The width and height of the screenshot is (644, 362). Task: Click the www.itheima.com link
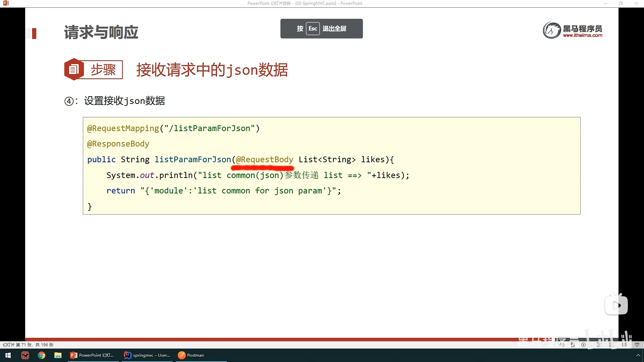click(x=582, y=36)
